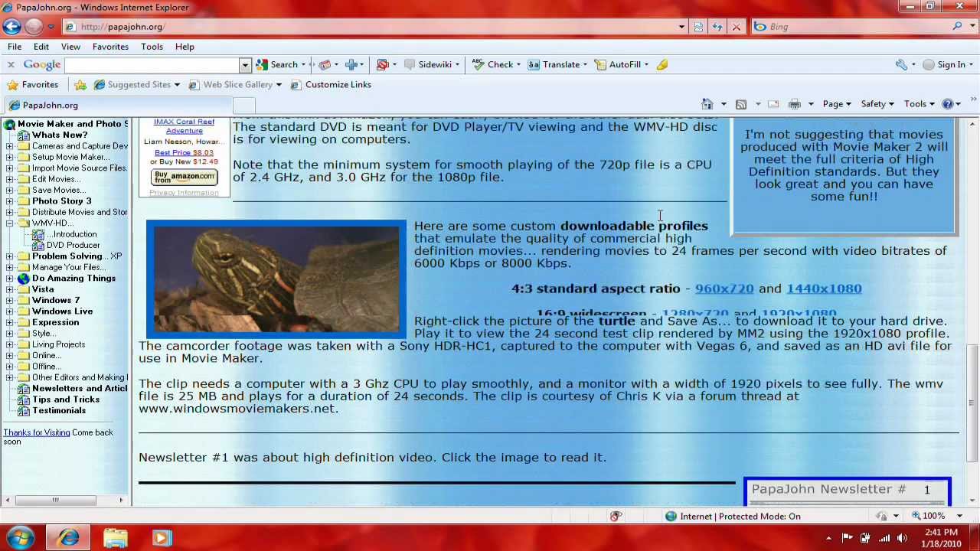Image resolution: width=980 pixels, height=551 pixels.
Task: Click the 960x720 profile link
Action: pos(724,289)
